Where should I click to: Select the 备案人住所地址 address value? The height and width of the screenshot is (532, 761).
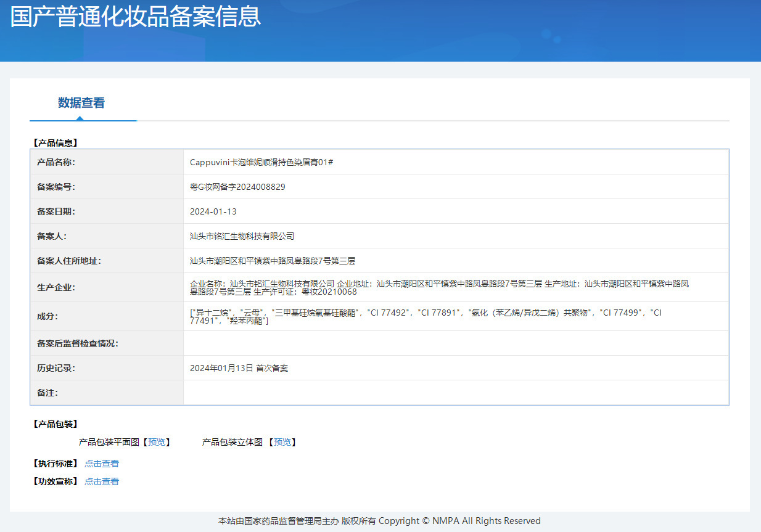[x=273, y=261]
